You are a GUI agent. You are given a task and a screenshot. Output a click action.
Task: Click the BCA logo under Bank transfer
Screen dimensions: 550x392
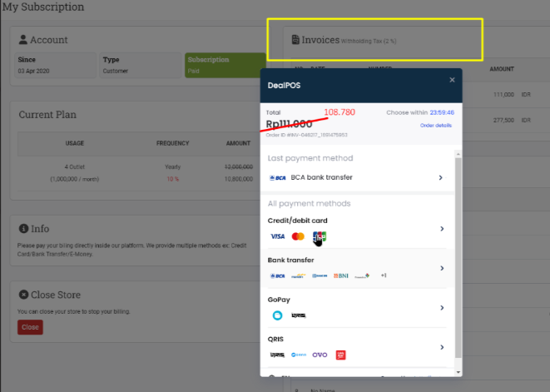tap(277, 276)
